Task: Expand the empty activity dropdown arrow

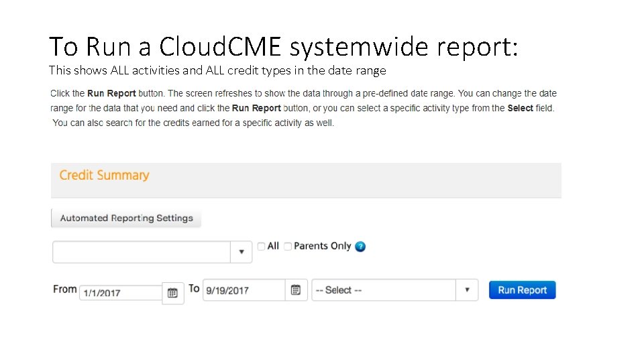Action: (241, 252)
